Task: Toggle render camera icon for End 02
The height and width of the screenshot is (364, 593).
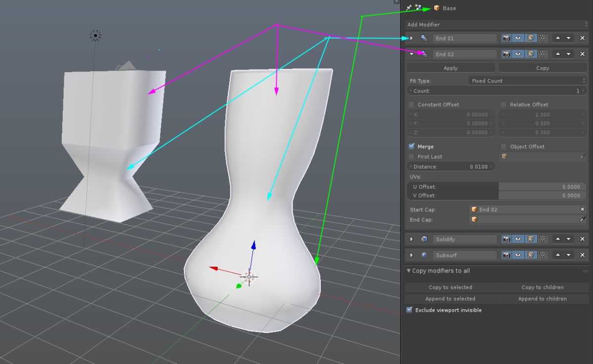Action: [x=507, y=54]
